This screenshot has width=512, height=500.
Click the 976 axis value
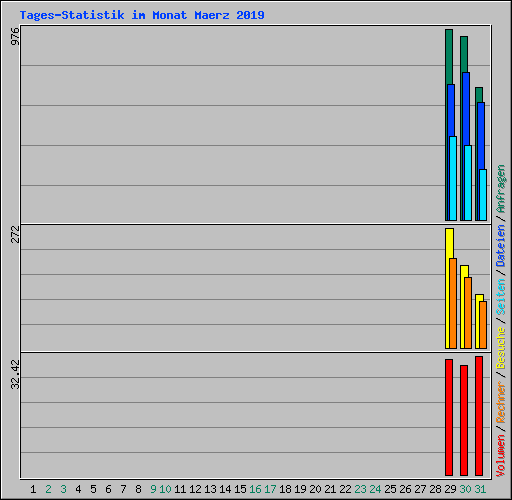tap(15, 37)
